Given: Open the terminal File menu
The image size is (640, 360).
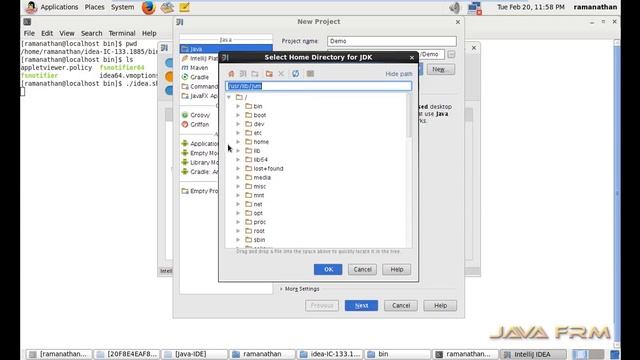Looking at the screenshot, I should (29, 33).
